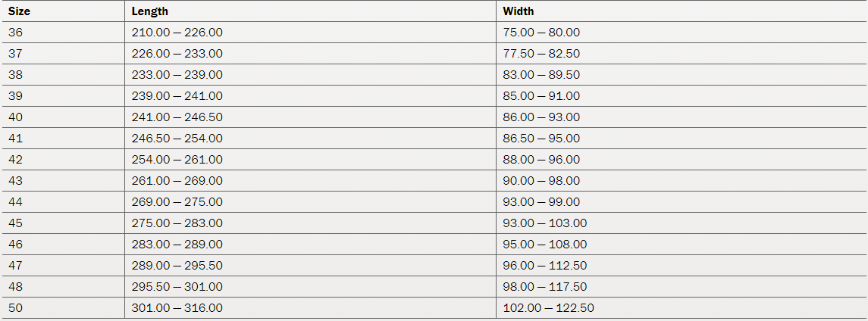The image size is (868, 321).
Task: Select the size 48 cell
Action: pos(16,287)
